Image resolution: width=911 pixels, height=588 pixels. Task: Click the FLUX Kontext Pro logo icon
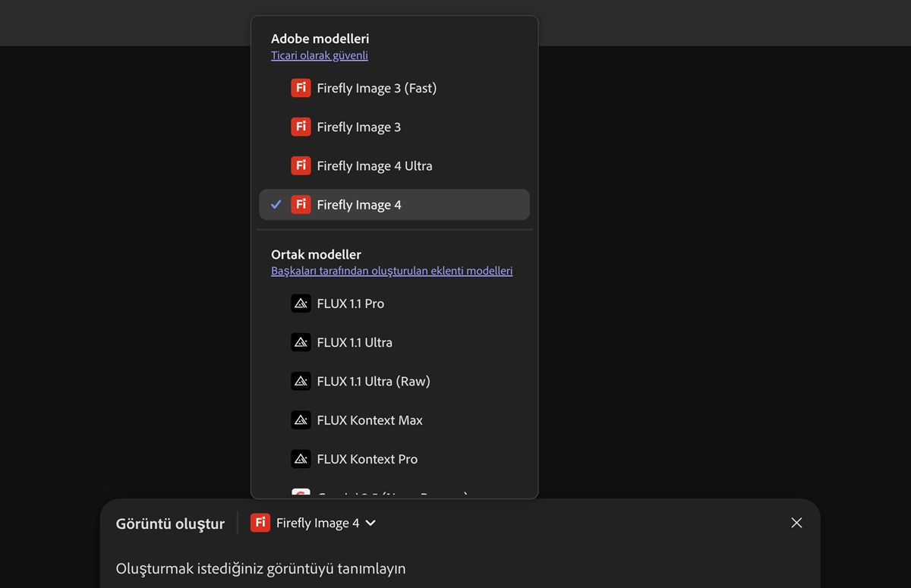point(301,459)
